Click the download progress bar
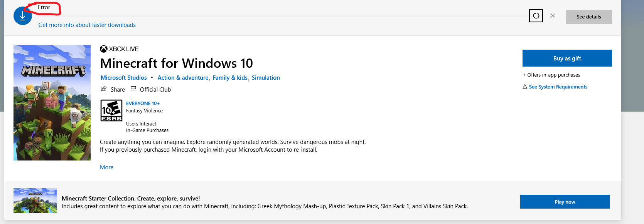The width and height of the screenshot is (644, 224). pyautogui.click(x=283, y=16)
